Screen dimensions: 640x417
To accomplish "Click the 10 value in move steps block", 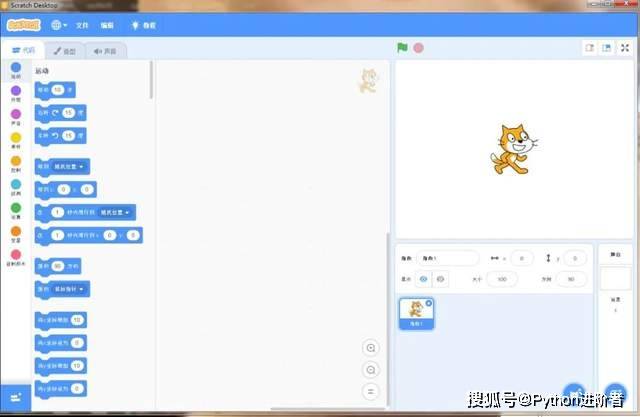I will 58,90.
